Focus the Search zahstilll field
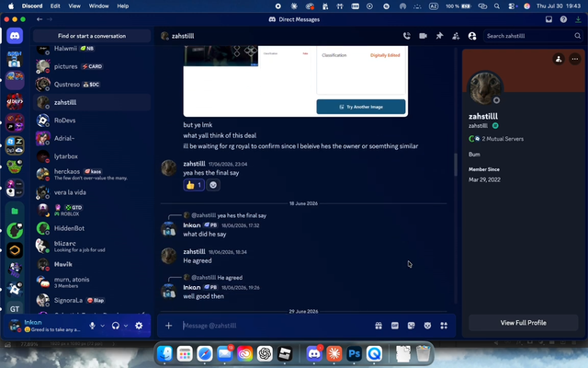This screenshot has width=588, height=368. pyautogui.click(x=533, y=36)
